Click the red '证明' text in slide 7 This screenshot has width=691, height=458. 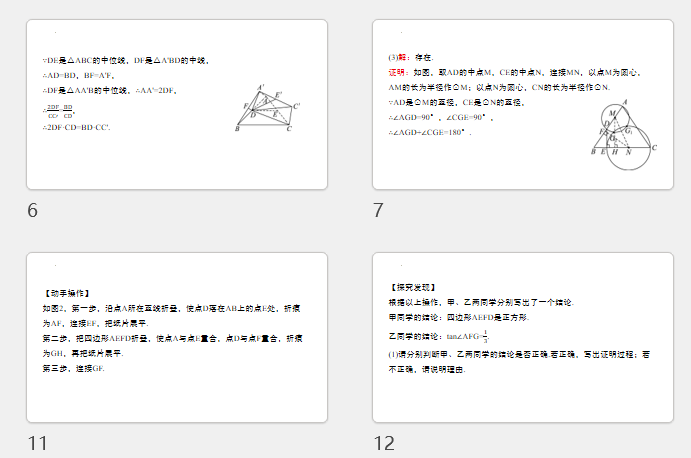coord(396,73)
